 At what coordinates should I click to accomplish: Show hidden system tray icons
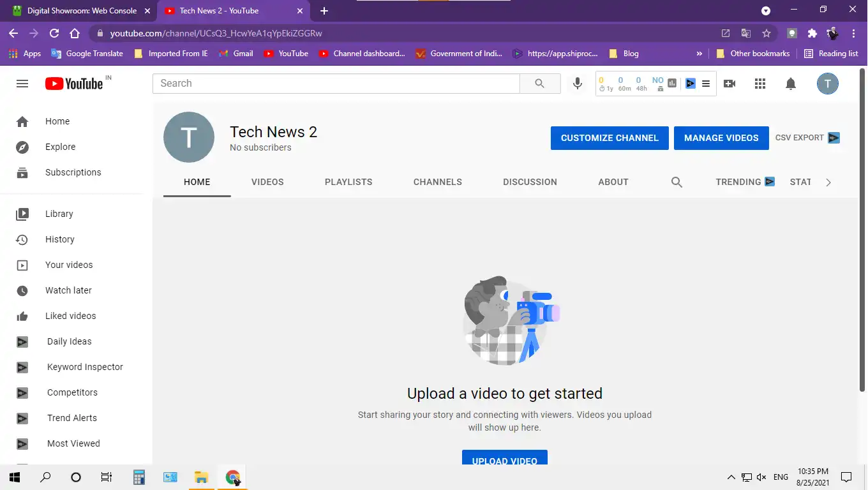point(731,477)
